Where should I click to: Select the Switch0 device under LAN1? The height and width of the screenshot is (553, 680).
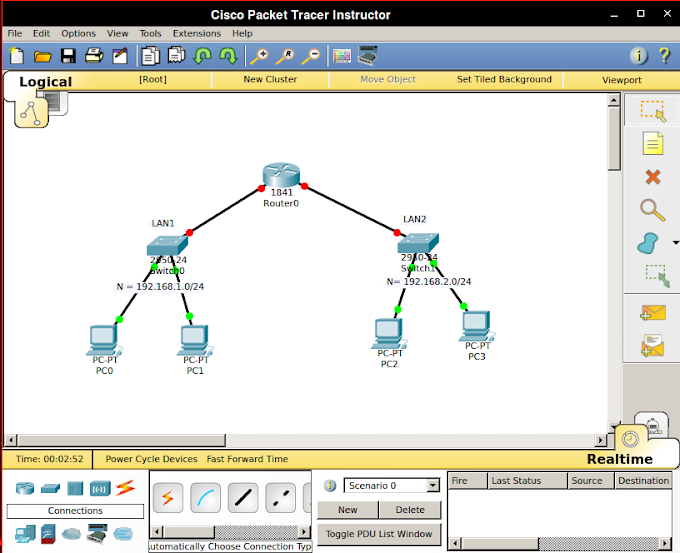click(x=167, y=245)
